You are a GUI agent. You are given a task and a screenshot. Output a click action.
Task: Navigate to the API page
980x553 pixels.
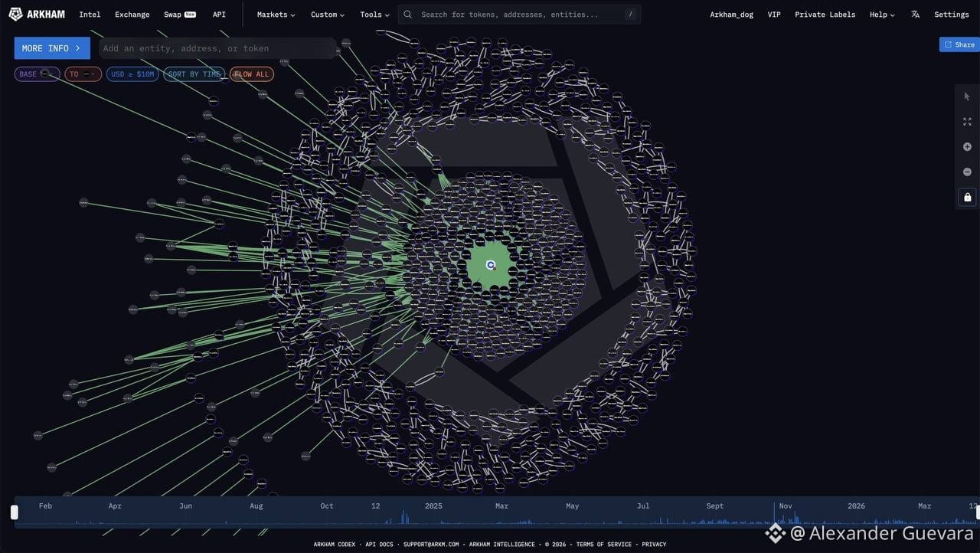219,15
